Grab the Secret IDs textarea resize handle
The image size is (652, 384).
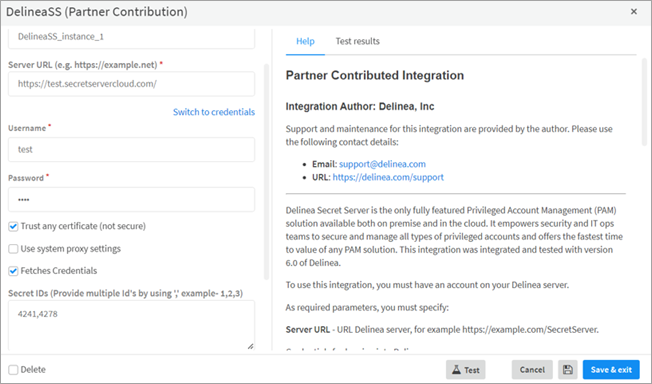point(250,346)
